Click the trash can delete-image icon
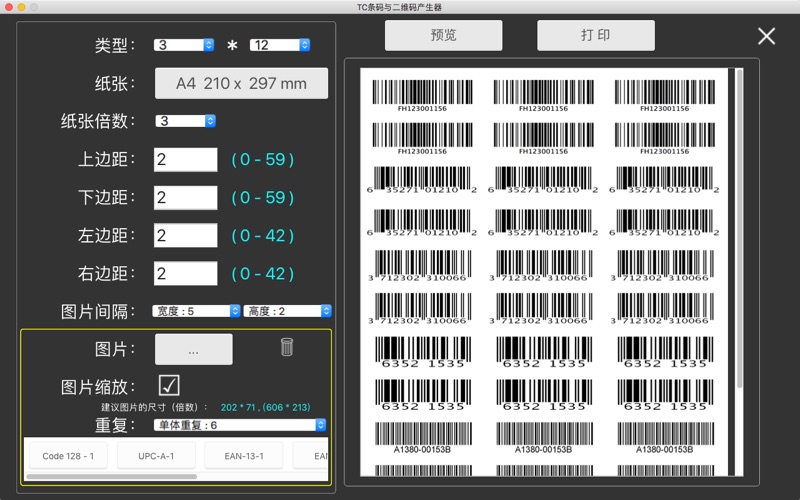This screenshot has height=500, width=800. click(287, 347)
